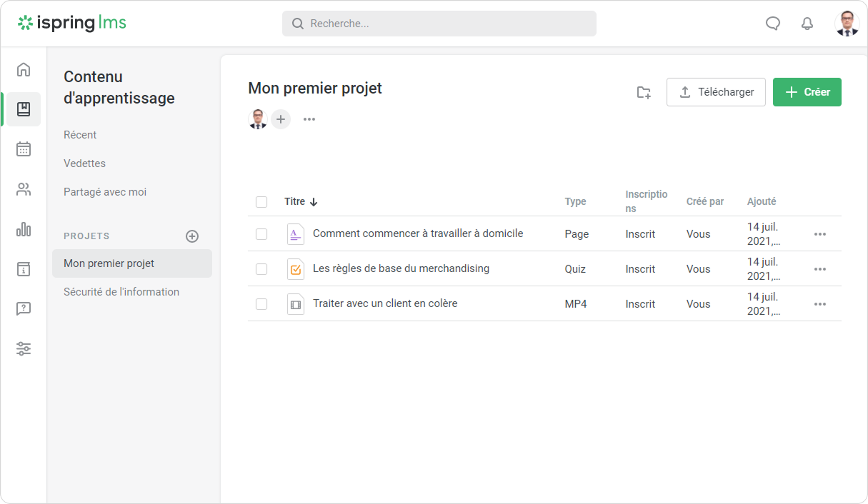Open the Users icon in sidebar
Viewport: 868px width, 504px height.
tap(24, 189)
